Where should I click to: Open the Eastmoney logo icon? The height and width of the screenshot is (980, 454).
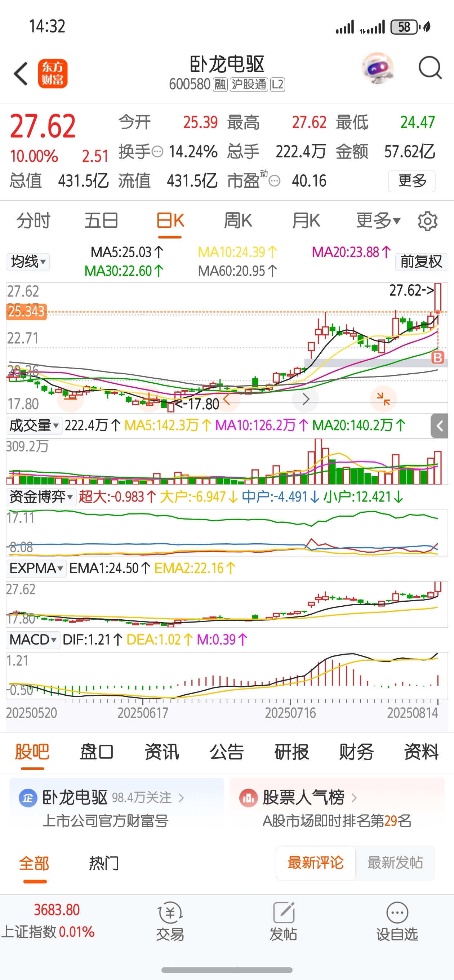[x=53, y=73]
